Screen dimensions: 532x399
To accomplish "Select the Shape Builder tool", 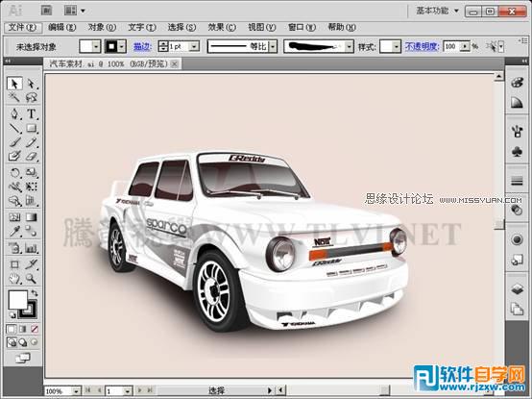I will pos(14,201).
